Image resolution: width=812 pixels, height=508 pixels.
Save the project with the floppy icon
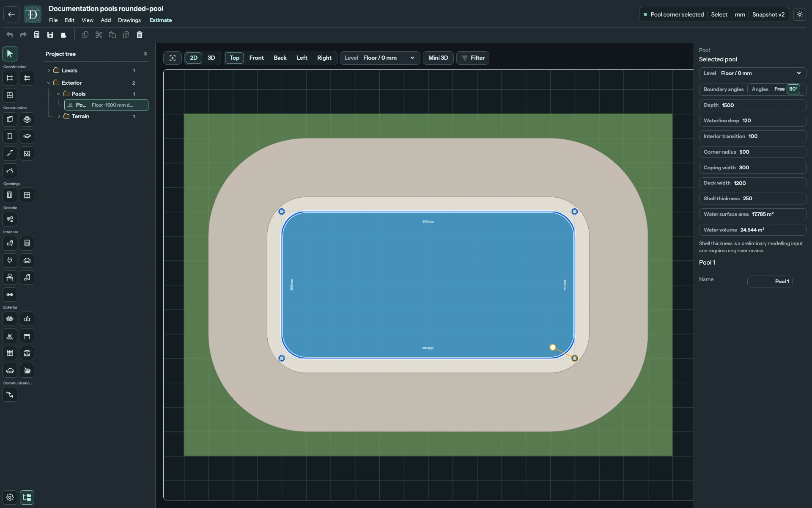(50, 35)
